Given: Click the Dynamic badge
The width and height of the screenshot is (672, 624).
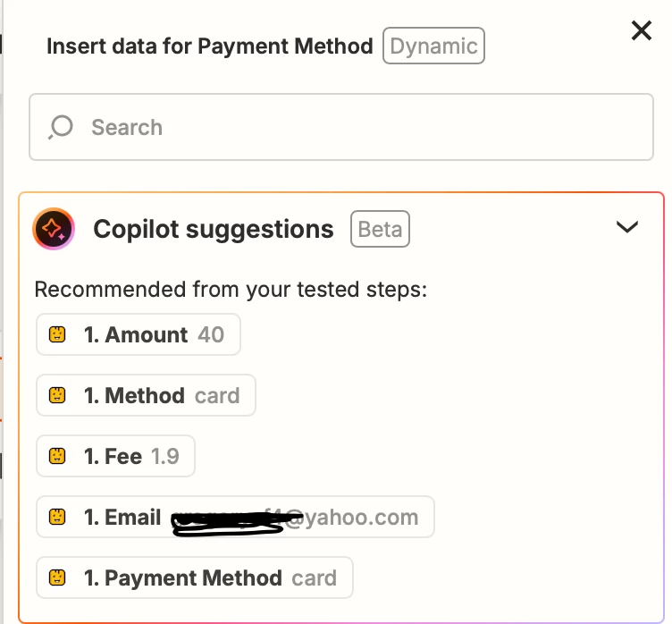Looking at the screenshot, I should (433, 46).
